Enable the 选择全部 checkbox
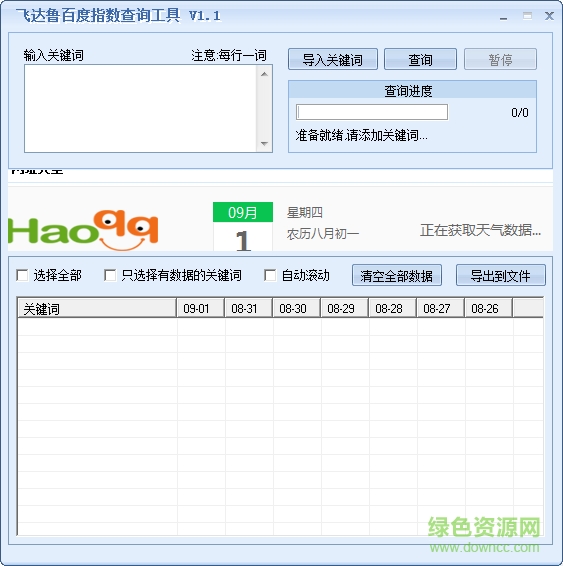The height and width of the screenshot is (566, 563). coord(22,275)
